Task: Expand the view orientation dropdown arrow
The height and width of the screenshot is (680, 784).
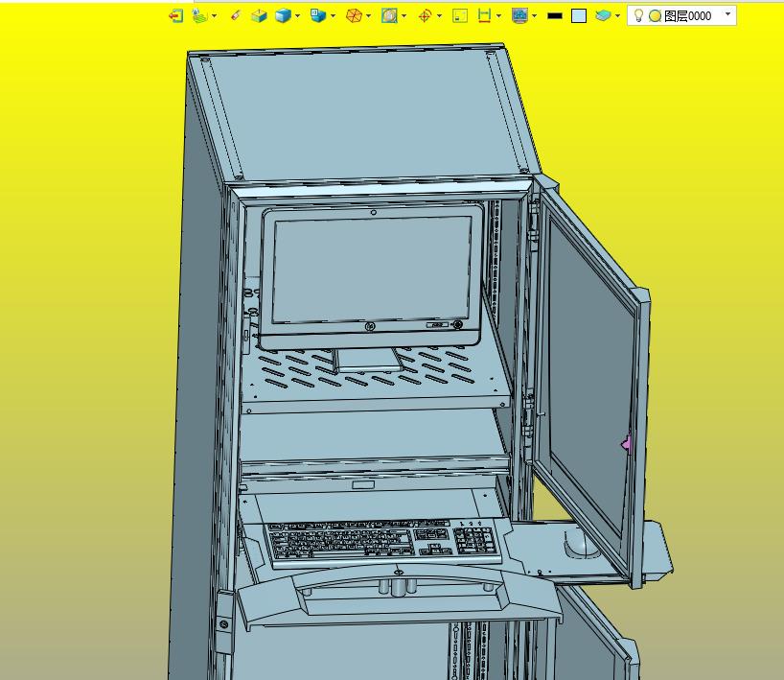Action: click(333, 16)
